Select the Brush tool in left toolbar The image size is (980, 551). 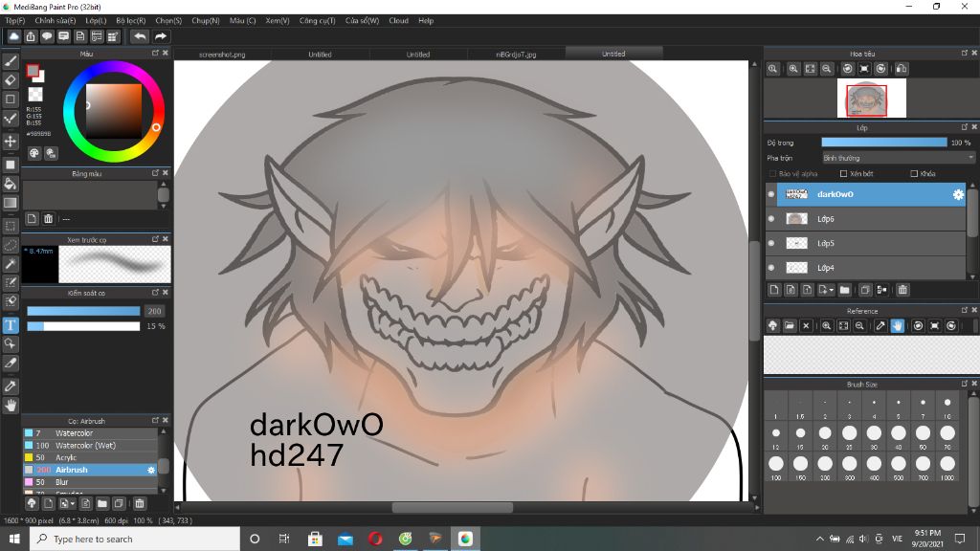tap(11, 61)
